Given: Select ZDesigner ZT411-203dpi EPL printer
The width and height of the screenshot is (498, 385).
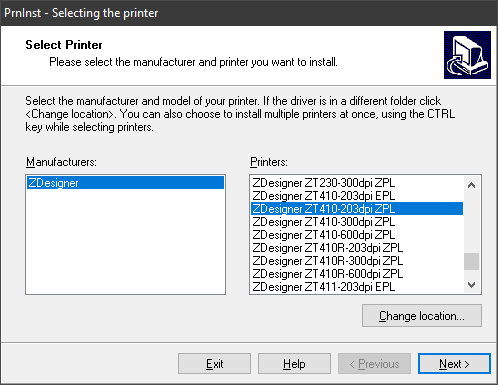Looking at the screenshot, I should coord(357,286).
